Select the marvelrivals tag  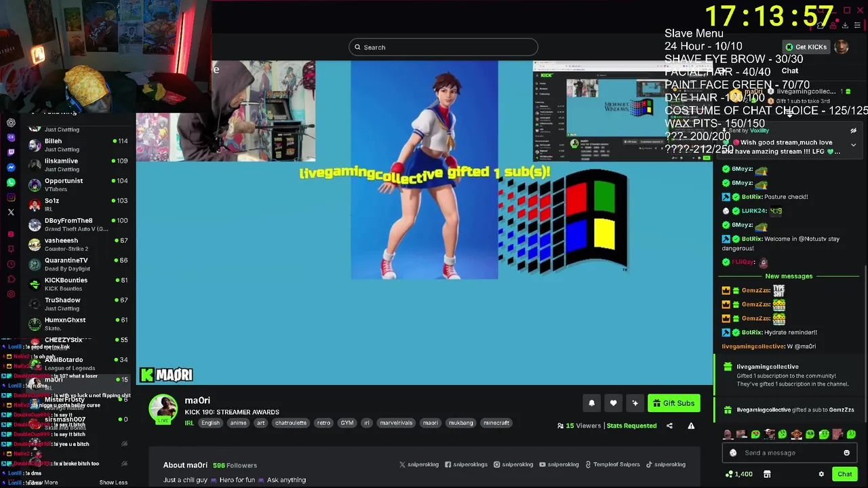(x=397, y=423)
